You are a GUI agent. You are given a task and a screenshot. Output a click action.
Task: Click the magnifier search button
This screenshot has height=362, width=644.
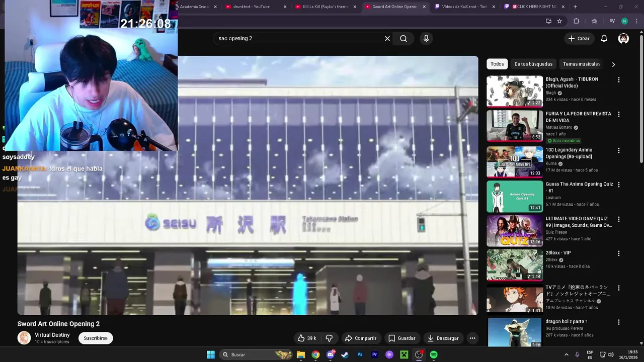coord(404,39)
